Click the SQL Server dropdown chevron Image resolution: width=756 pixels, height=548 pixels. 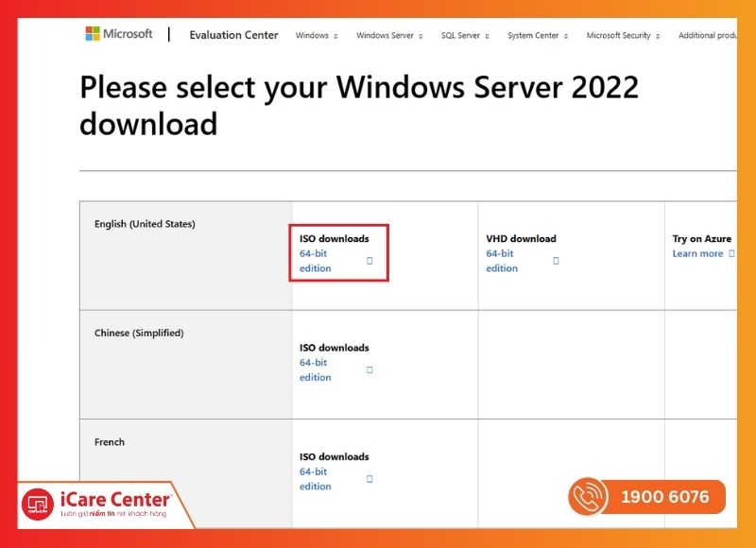point(487,36)
